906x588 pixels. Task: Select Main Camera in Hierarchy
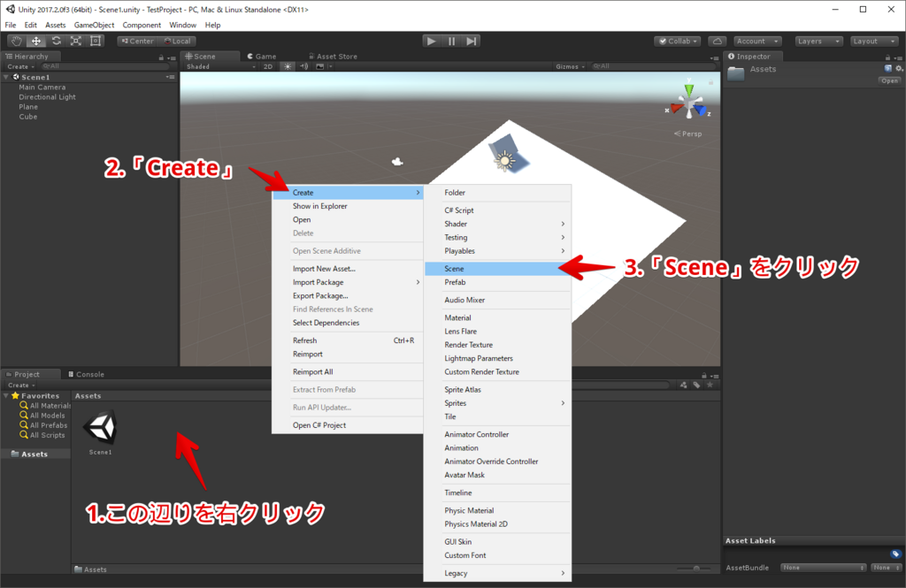tap(42, 88)
